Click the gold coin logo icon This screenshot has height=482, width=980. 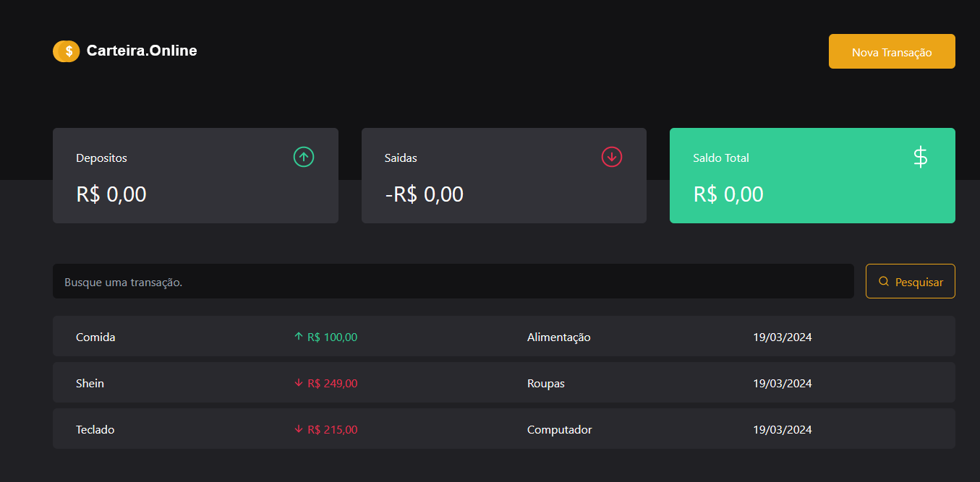coord(66,51)
